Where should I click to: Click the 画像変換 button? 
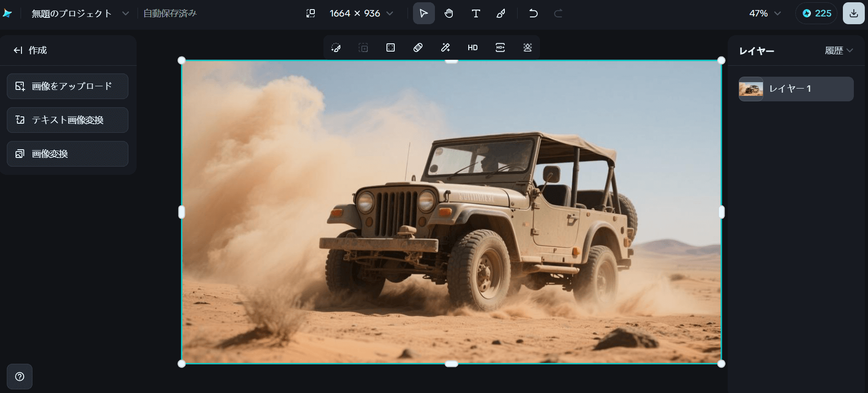[68, 154]
